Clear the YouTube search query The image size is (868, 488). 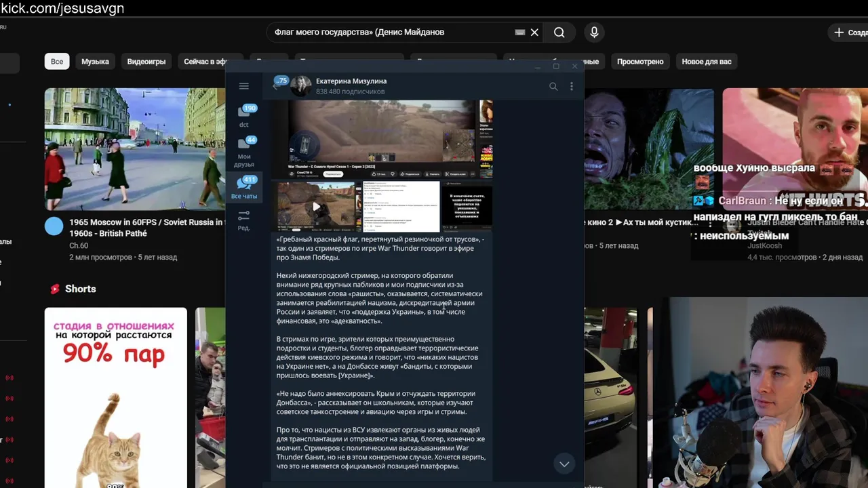click(x=534, y=33)
